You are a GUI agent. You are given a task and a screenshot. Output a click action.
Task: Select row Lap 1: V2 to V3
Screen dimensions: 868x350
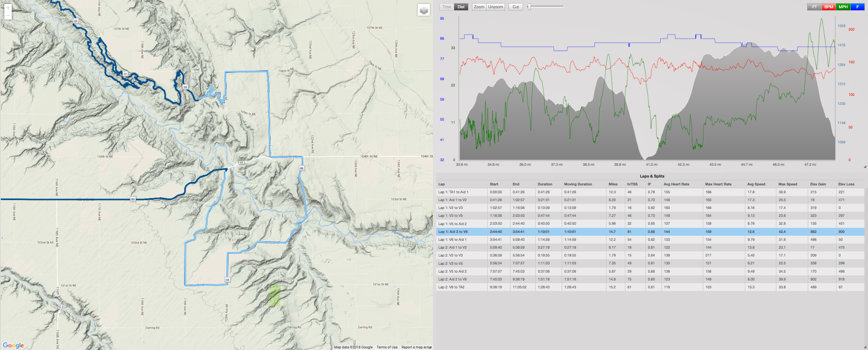click(x=650, y=208)
